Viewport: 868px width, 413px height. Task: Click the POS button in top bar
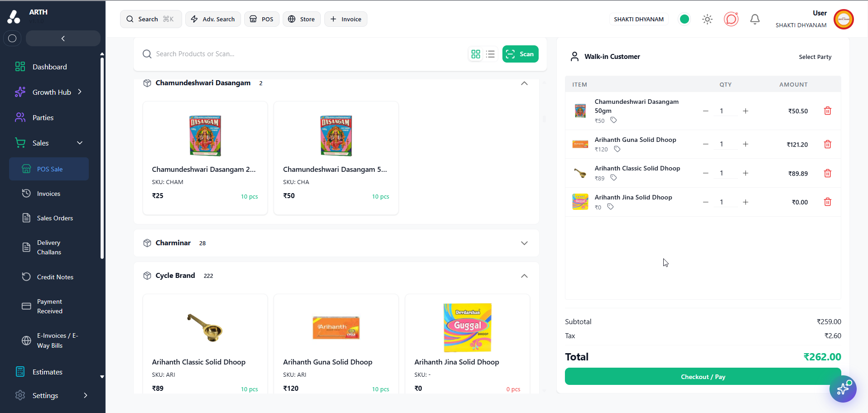(x=262, y=19)
